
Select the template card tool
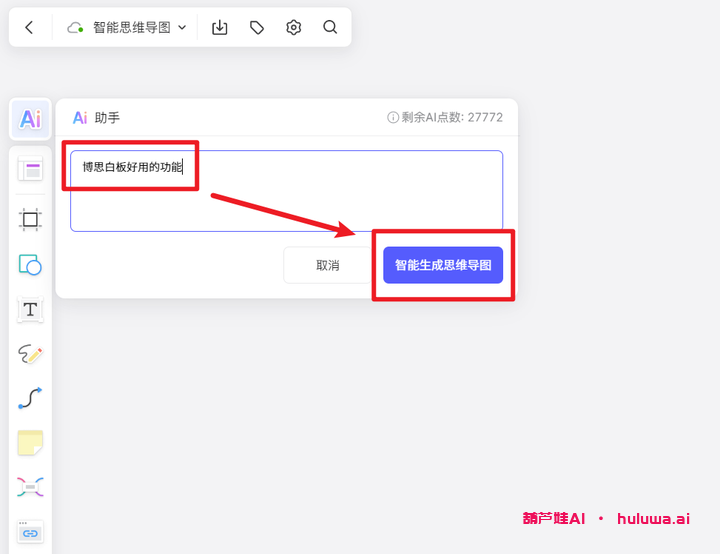[30, 170]
